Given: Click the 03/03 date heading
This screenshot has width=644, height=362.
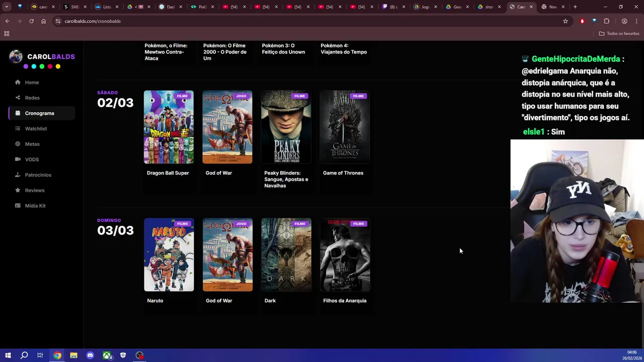Looking at the screenshot, I should pos(115,230).
